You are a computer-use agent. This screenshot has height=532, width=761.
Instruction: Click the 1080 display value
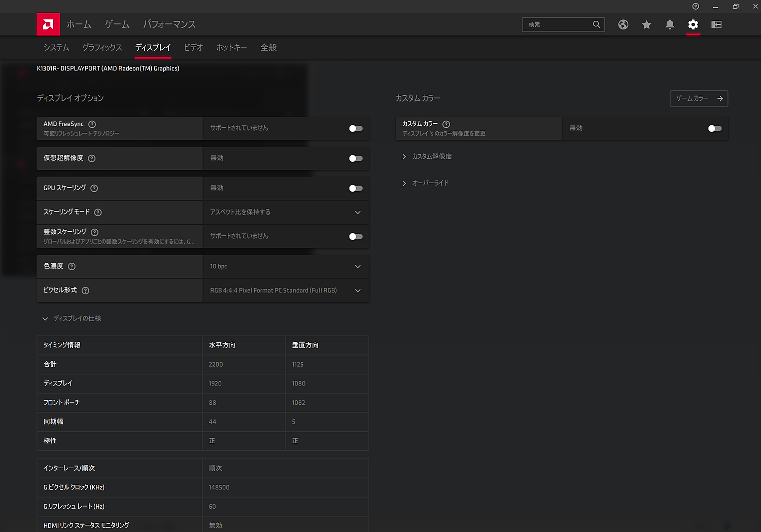299,383
